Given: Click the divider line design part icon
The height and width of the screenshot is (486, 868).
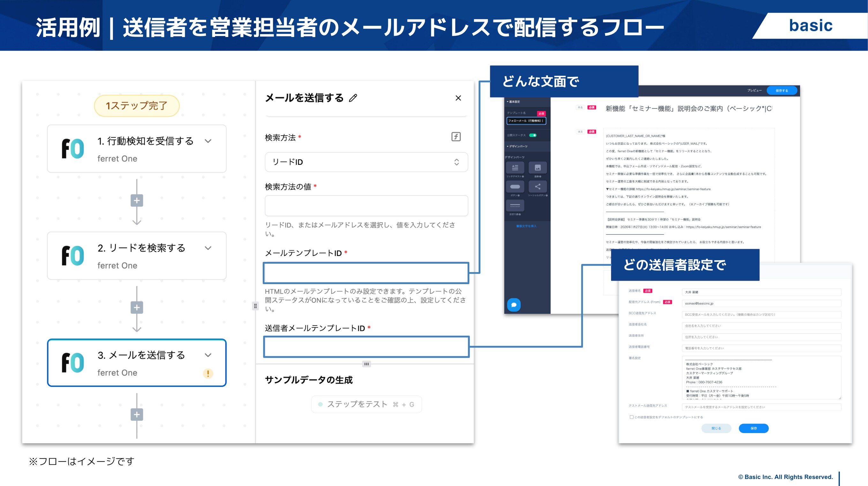Looking at the screenshot, I should [x=515, y=205].
